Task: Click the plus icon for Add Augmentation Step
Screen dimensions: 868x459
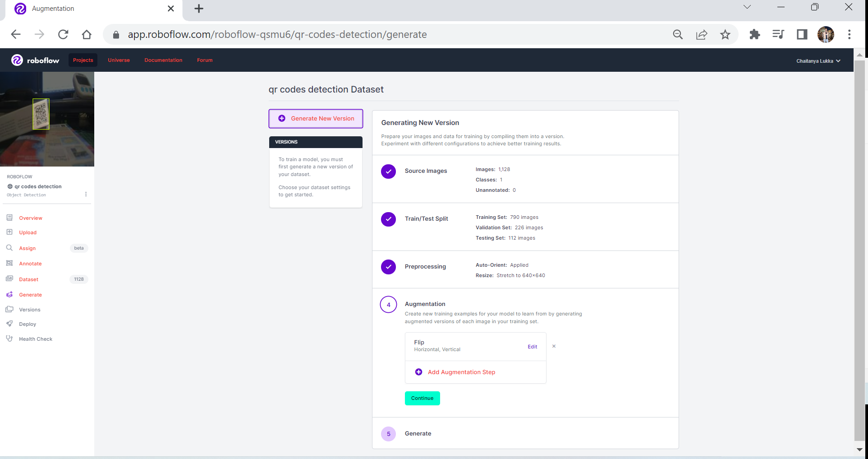Action: click(418, 372)
